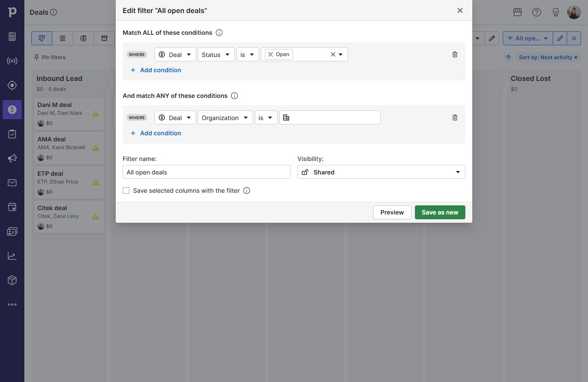
Task: Open the Leads inbox sidebar icon
Action: click(12, 37)
